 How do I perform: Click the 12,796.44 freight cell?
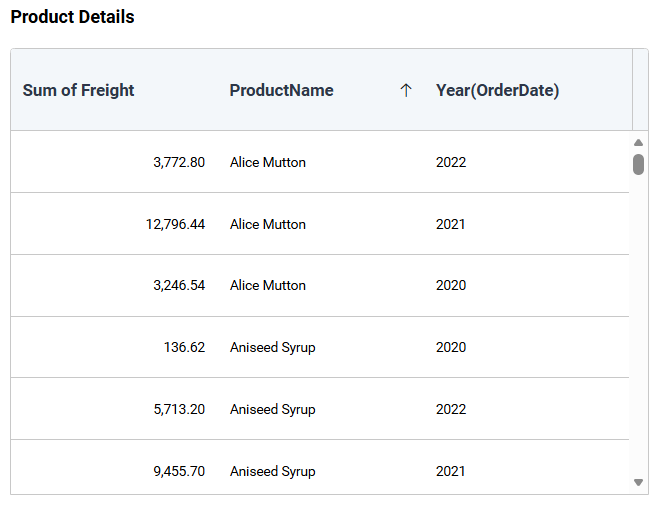point(175,224)
